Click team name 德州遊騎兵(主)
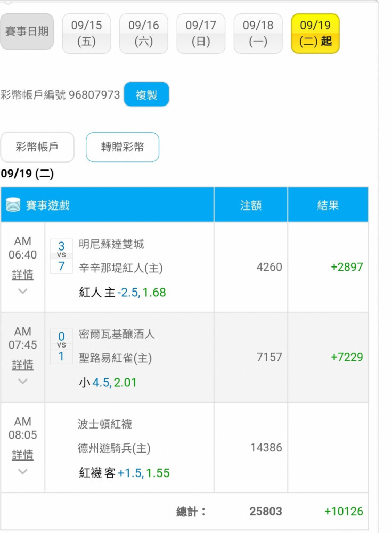 tap(114, 448)
